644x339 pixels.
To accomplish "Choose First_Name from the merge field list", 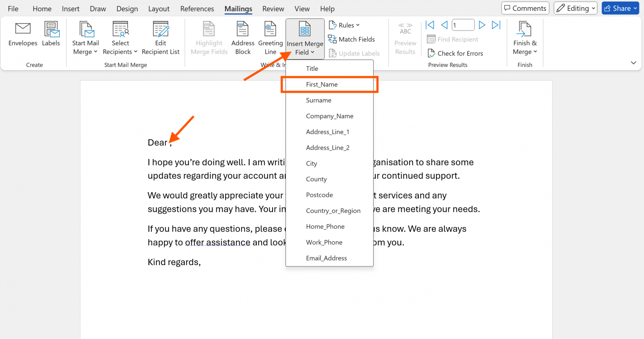I will (x=322, y=84).
